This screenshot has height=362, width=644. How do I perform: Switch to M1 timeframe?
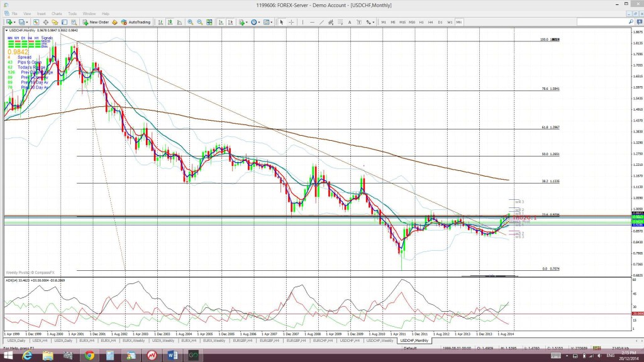pyautogui.click(x=384, y=22)
